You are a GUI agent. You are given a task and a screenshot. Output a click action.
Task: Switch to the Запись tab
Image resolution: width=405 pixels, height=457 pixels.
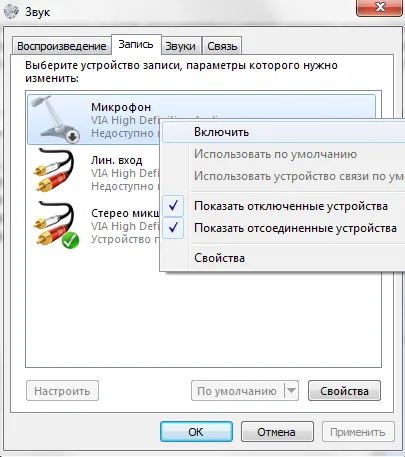pos(136,44)
